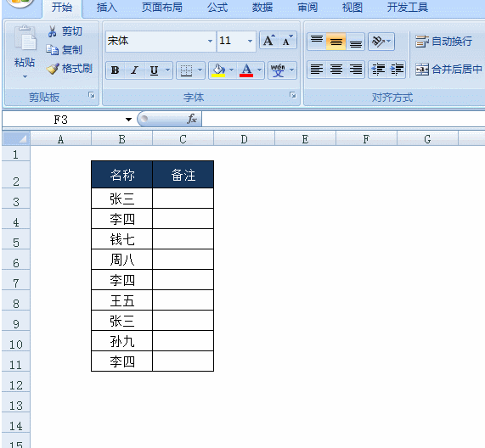Click the Cut scissors icon
The image size is (485, 448).
(x=52, y=31)
